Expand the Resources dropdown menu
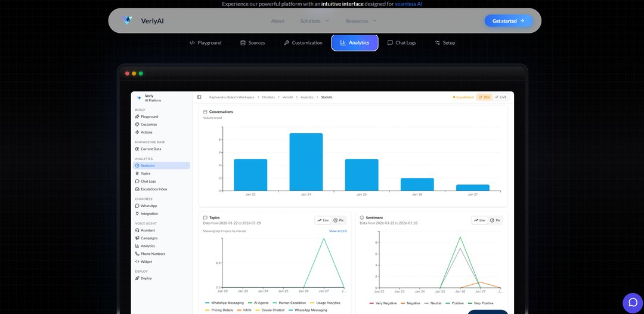644x314 pixels. 361,21
